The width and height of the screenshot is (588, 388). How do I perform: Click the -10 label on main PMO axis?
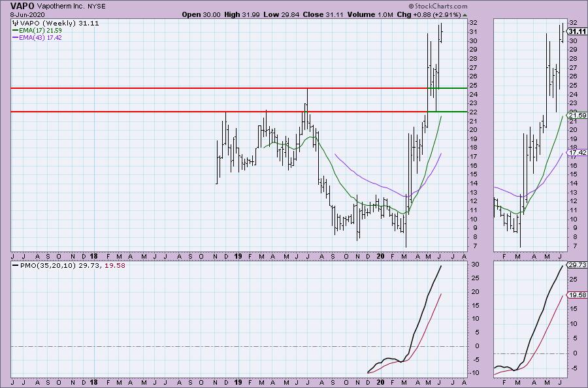[x=474, y=372]
